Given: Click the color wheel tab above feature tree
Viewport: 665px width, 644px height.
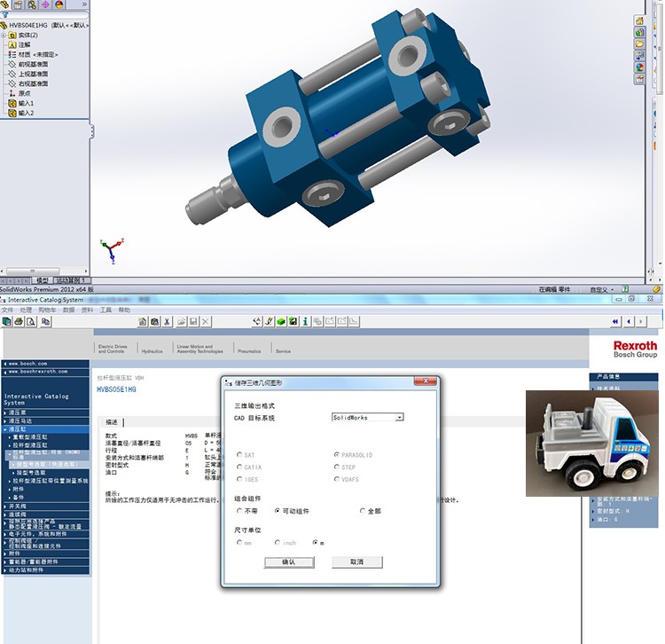Looking at the screenshot, I should coord(59,4).
